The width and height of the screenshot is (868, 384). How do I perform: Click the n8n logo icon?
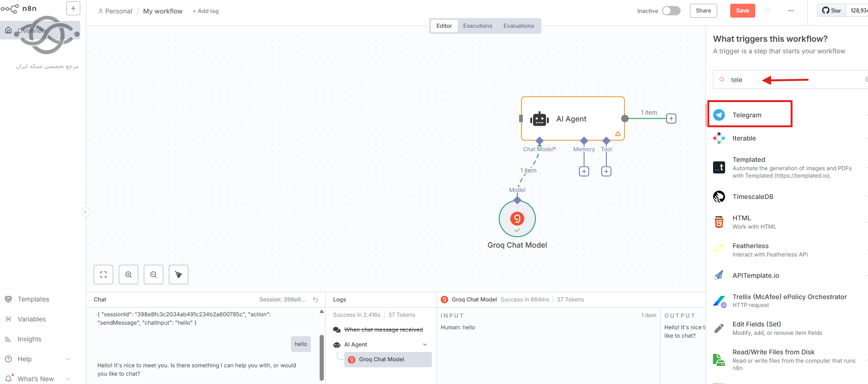[x=10, y=8]
